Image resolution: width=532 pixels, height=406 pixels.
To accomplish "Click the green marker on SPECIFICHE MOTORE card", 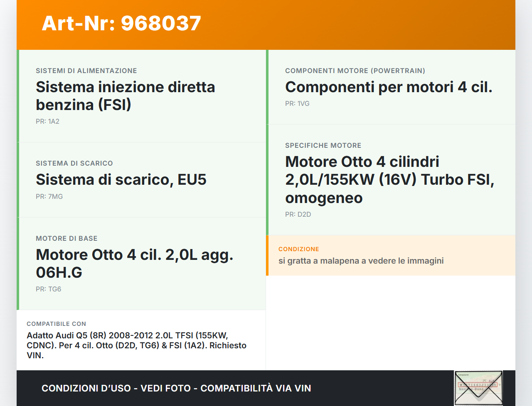I will [x=267, y=179].
